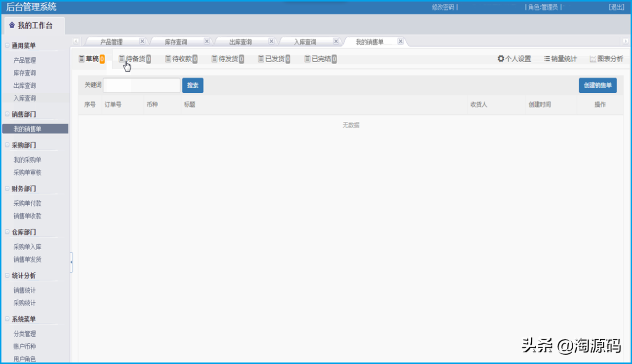Click the tab strip scroll-right arrow
This screenshot has width=632, height=364.
pyautogui.click(x=626, y=41)
